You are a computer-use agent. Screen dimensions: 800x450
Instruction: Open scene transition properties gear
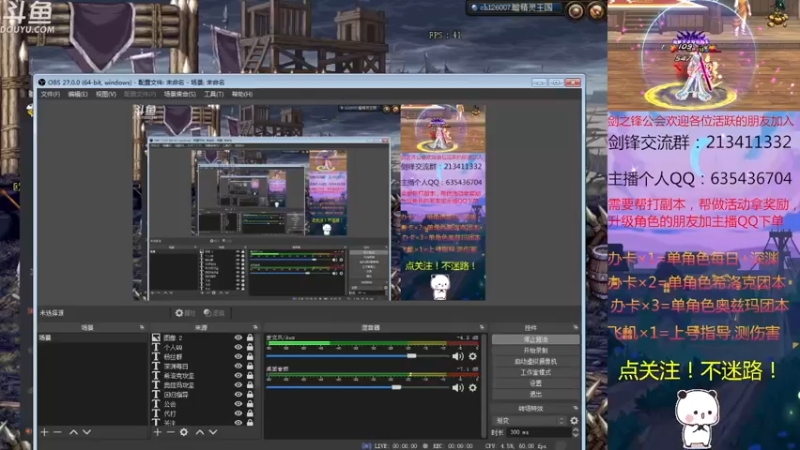pos(574,420)
